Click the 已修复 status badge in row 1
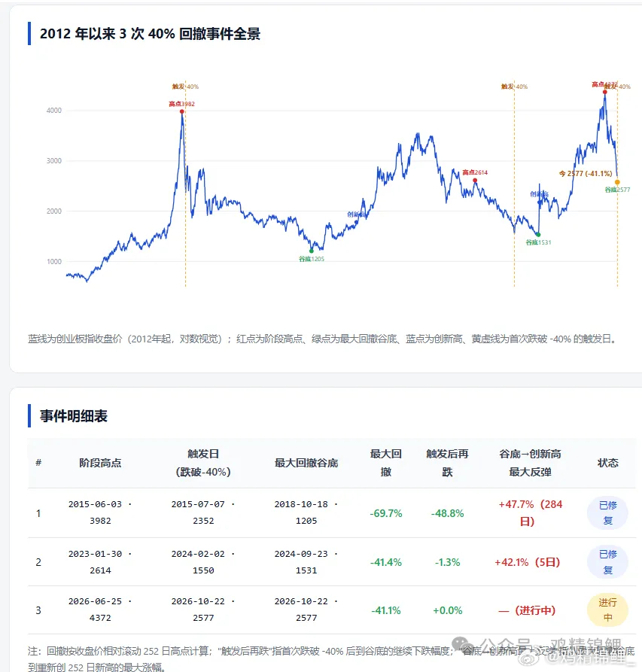Viewport: 642px width, 672px height. click(607, 512)
